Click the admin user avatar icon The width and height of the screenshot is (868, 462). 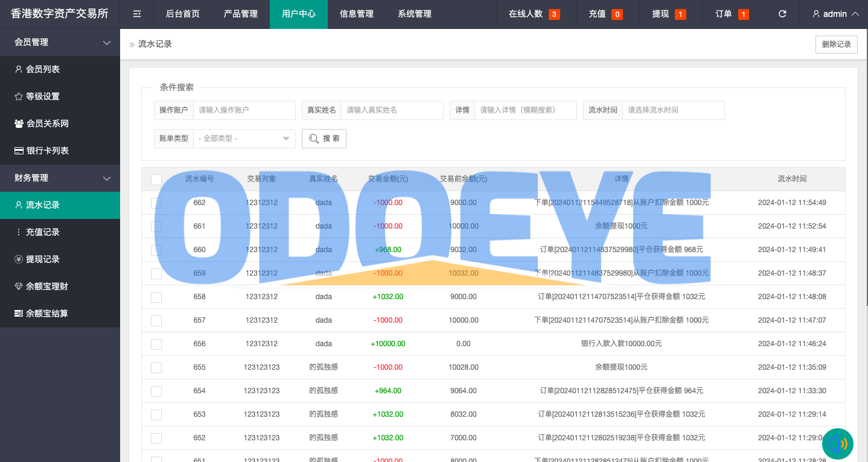point(816,14)
